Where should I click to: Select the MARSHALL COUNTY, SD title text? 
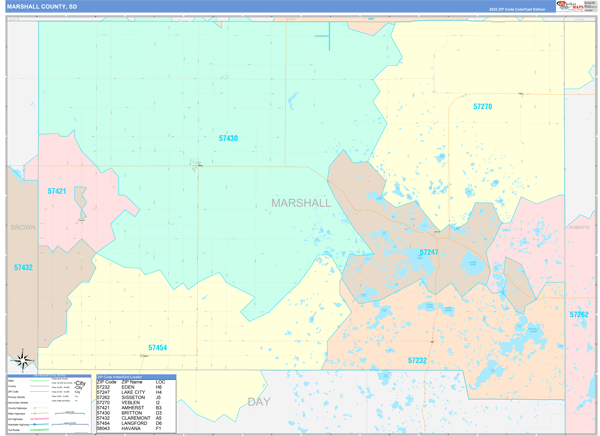41,6
